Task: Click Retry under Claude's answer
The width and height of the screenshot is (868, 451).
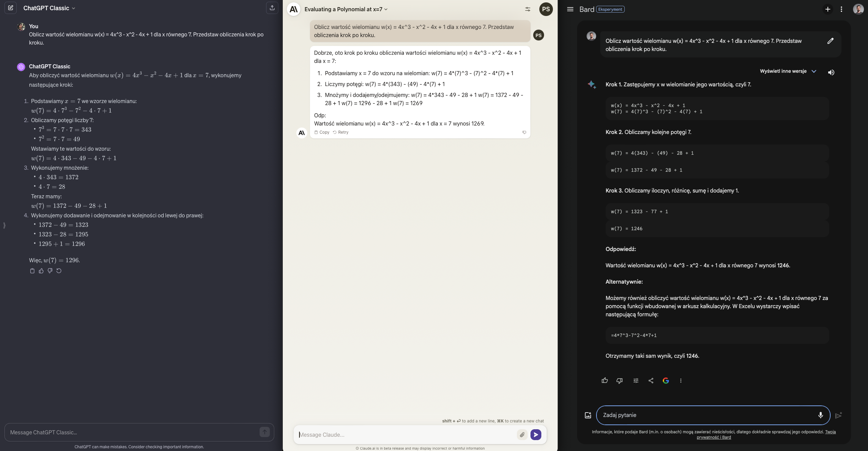Action: [x=341, y=132]
